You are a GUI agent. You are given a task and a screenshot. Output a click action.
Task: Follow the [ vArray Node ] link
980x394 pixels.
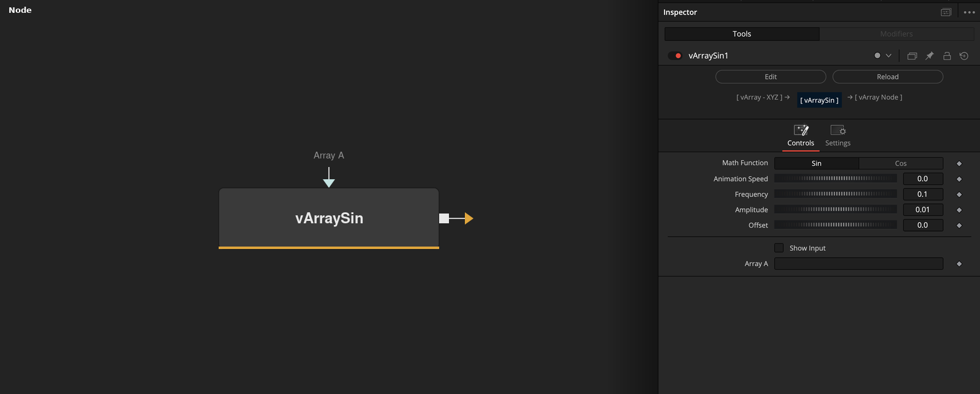click(x=875, y=97)
